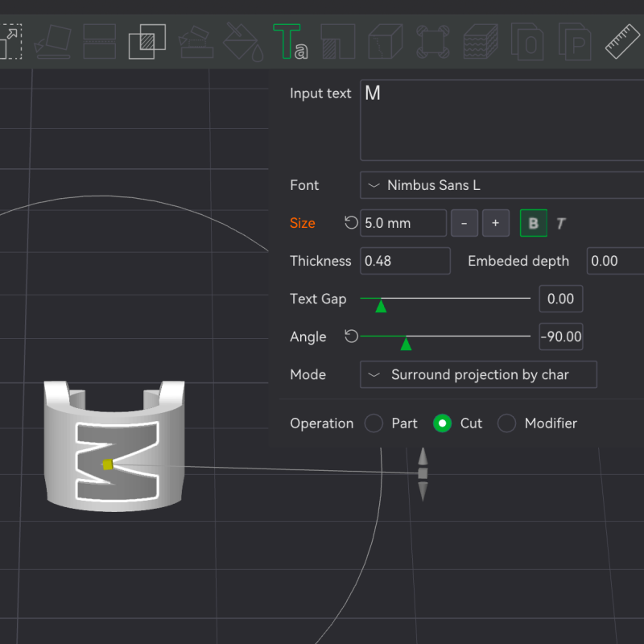Select the Mesh Boolean overlapping squares tool

(x=147, y=41)
